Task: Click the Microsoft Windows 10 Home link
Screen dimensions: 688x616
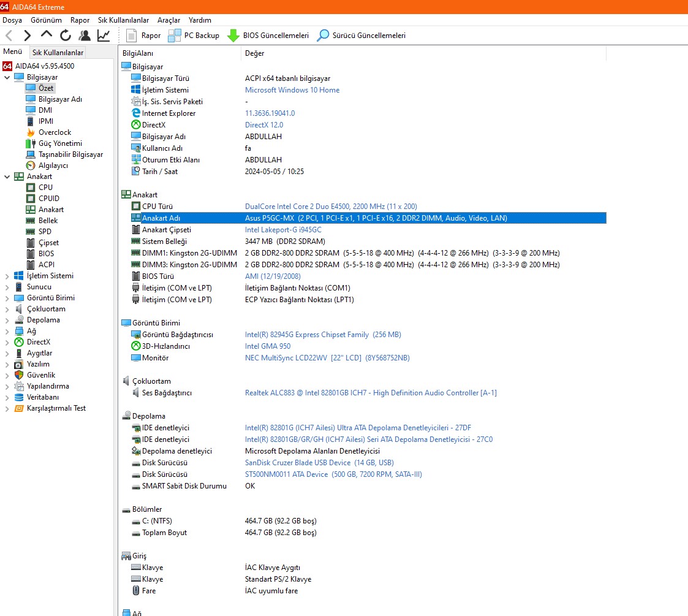Action: coord(292,90)
